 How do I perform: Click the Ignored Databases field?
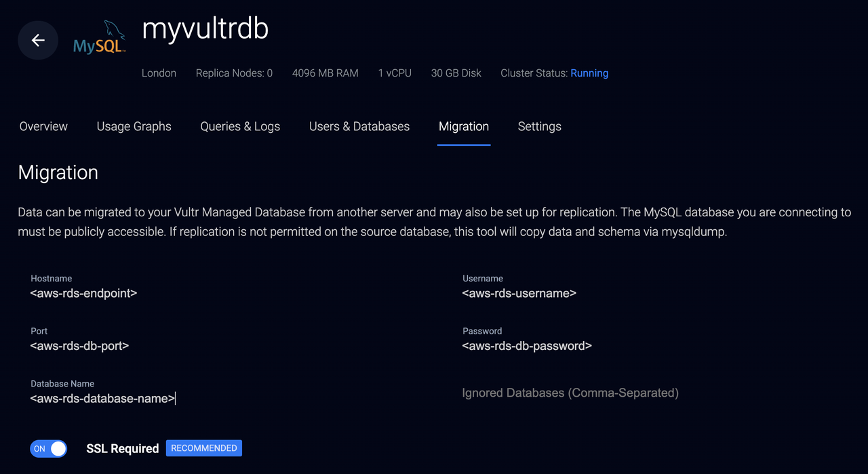(x=656, y=393)
